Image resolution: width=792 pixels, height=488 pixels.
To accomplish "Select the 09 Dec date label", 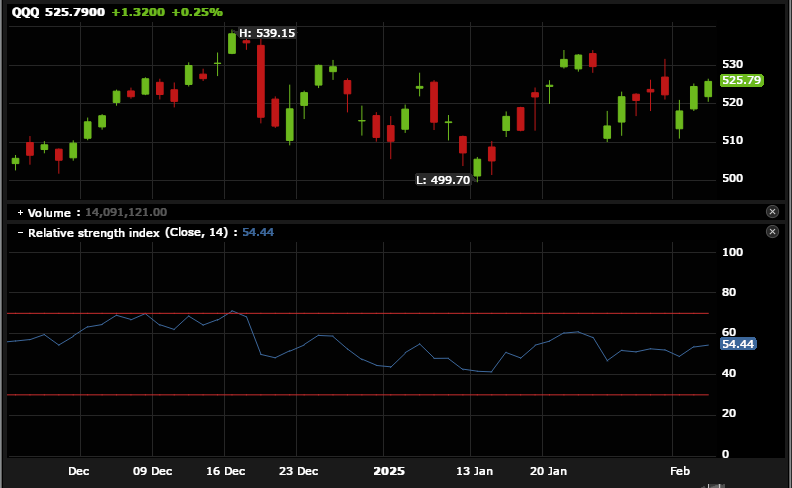I will pos(152,470).
